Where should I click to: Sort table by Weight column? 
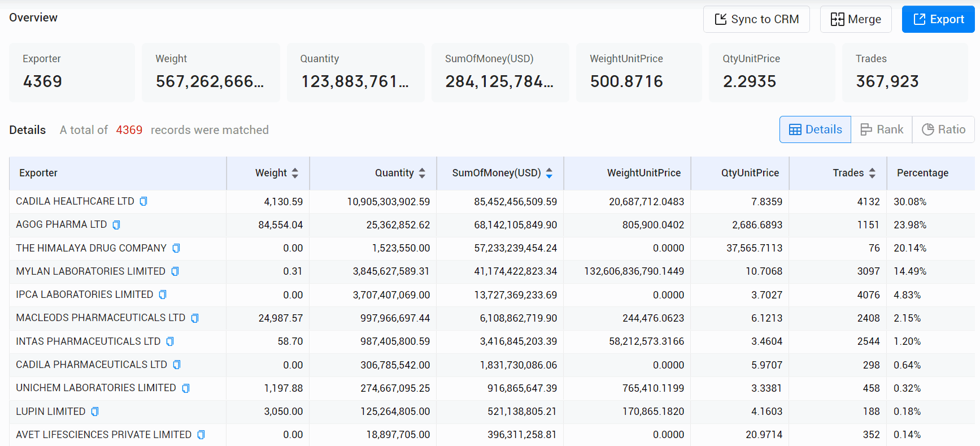pyautogui.click(x=295, y=173)
